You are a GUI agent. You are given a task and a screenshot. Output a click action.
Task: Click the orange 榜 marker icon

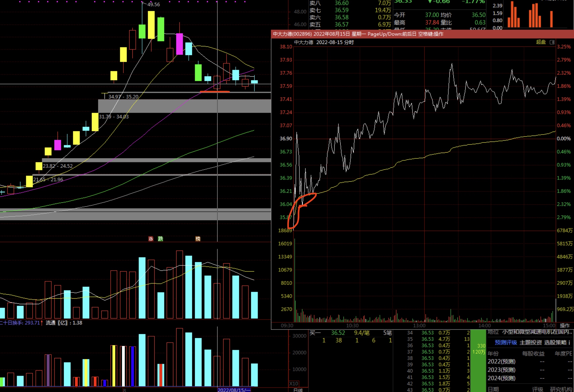pos(198,239)
